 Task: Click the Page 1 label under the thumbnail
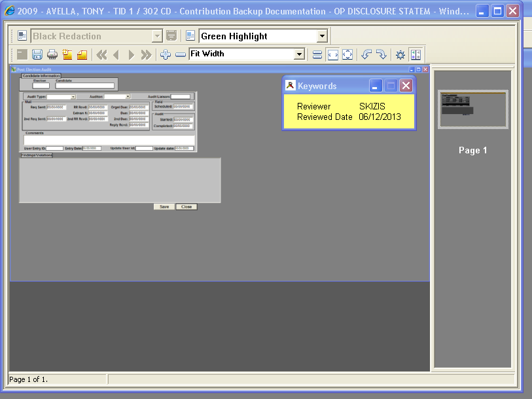pyautogui.click(x=473, y=151)
